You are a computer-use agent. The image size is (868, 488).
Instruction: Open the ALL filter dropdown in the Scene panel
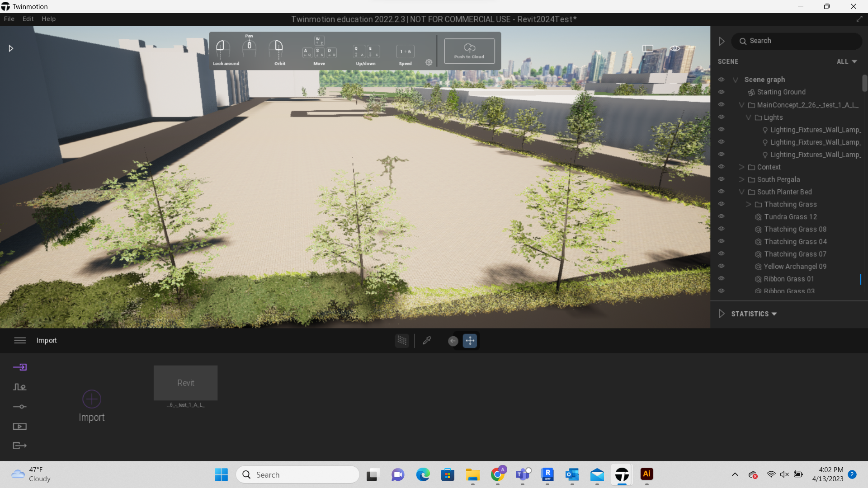point(846,61)
